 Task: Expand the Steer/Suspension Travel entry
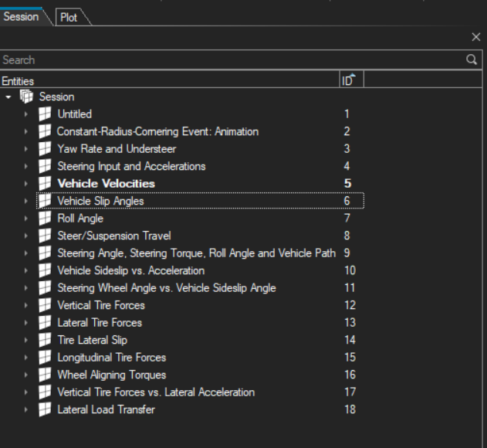[25, 236]
